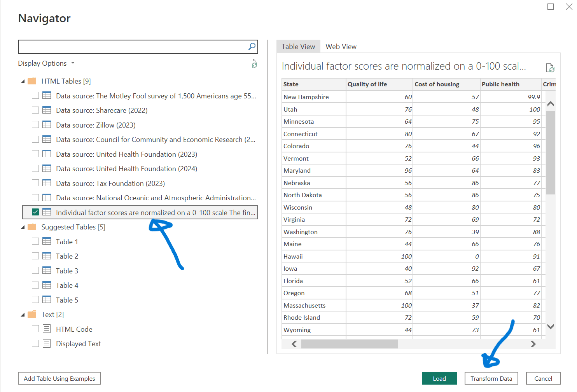Click the refresh icon below the search box

pos(253,63)
